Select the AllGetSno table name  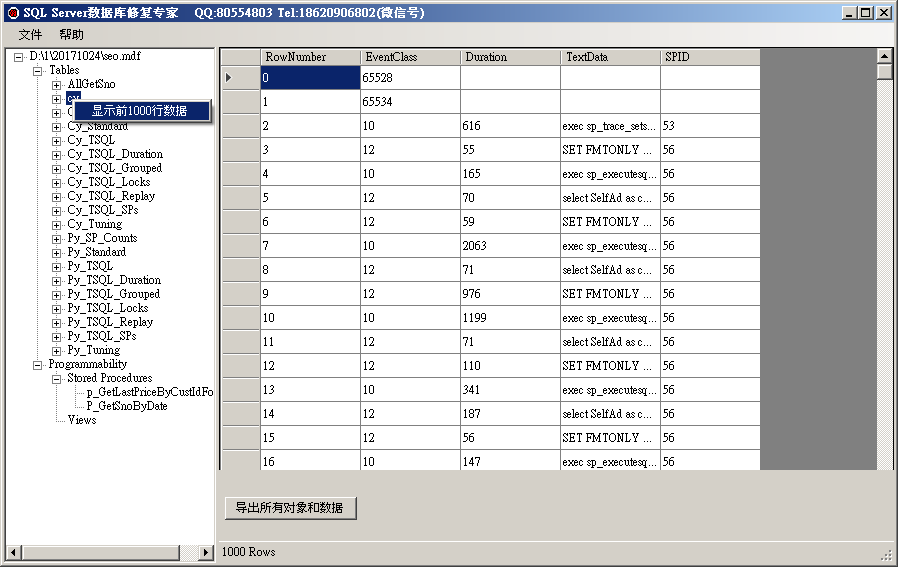(x=92, y=84)
